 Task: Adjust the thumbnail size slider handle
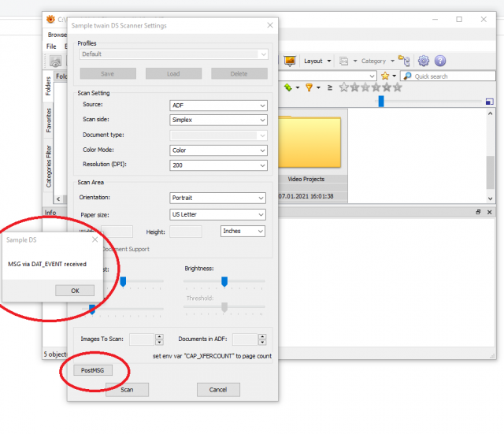[x=381, y=102]
